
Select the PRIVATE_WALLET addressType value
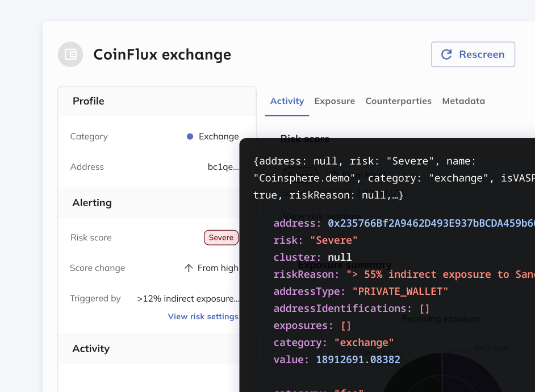400,291
